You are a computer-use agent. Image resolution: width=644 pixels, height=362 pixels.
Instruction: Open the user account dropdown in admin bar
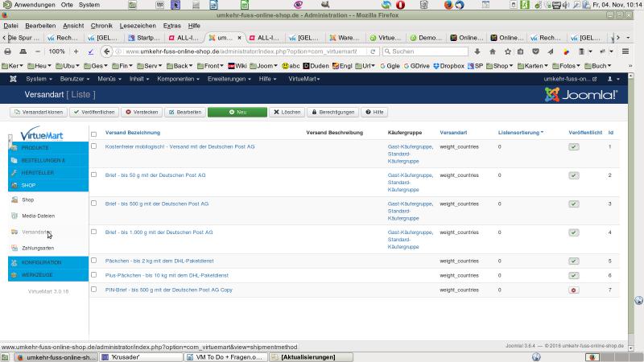613,79
